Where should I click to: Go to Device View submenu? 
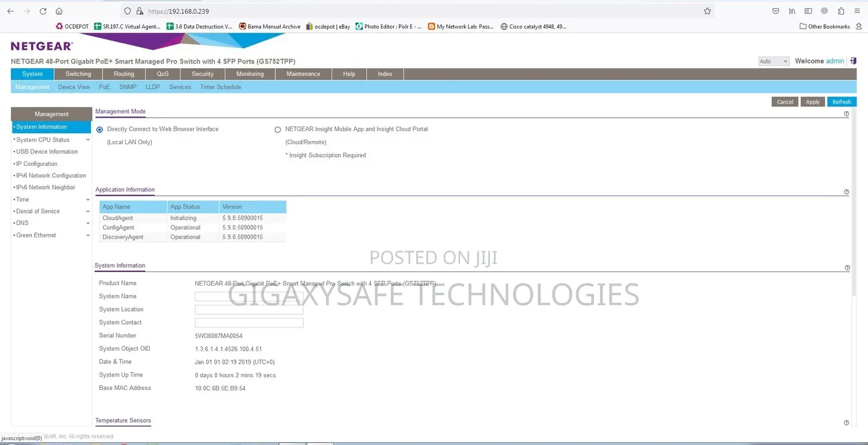pos(74,87)
